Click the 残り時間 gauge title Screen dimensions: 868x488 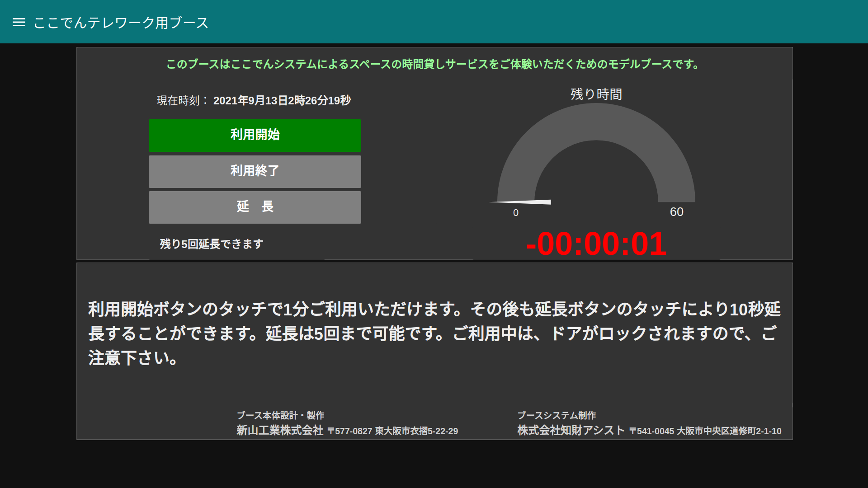click(x=596, y=94)
